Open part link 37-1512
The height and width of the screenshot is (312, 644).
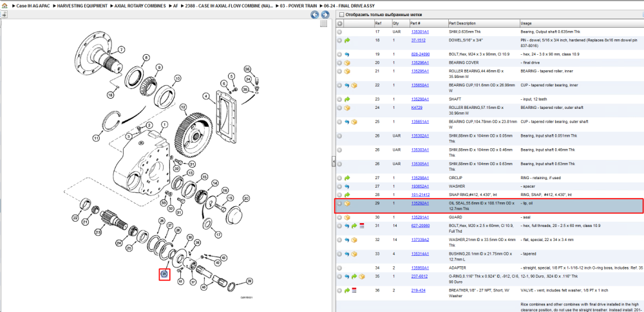[418, 40]
